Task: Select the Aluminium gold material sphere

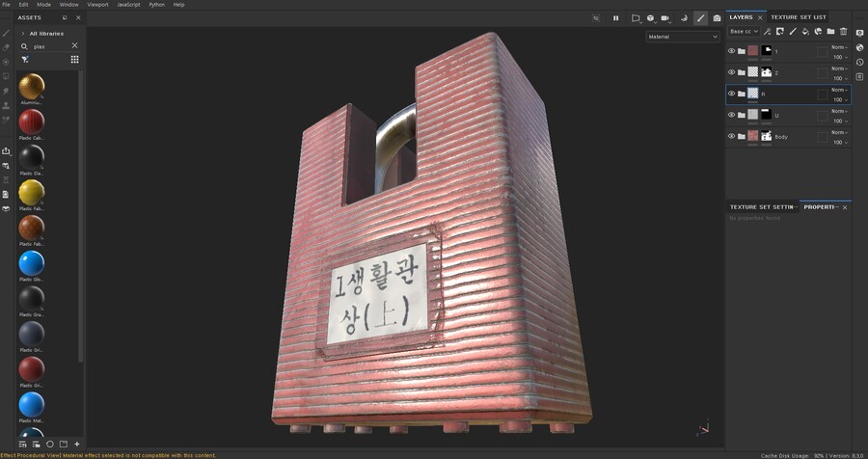Action: click(x=32, y=87)
